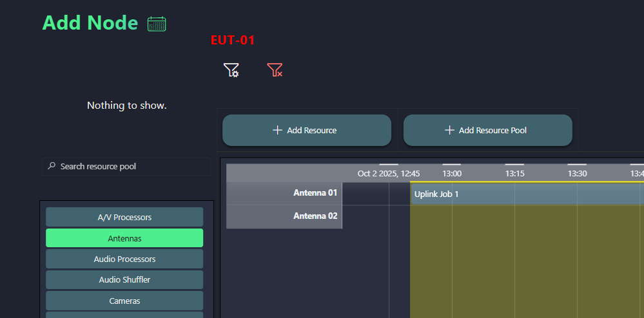Click the red EUT-01 label
Image resolution: width=644 pixels, height=318 pixels.
233,41
